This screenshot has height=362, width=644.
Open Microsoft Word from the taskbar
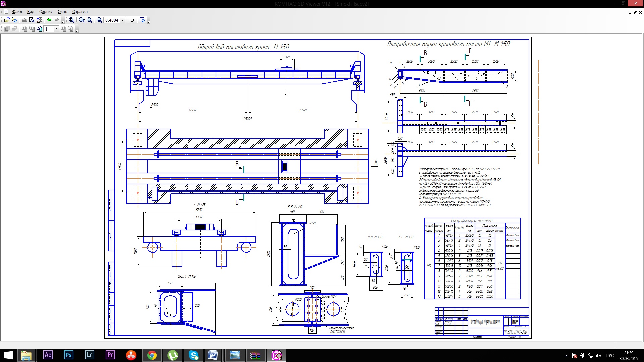(x=213, y=355)
